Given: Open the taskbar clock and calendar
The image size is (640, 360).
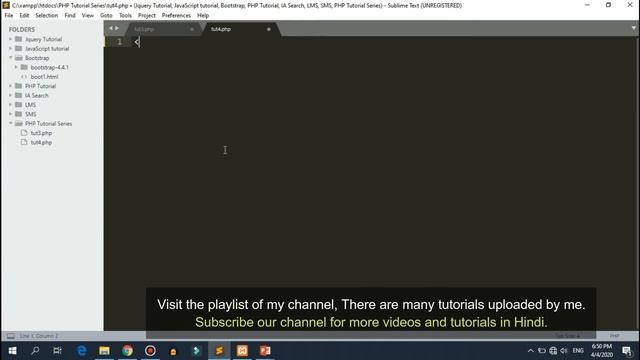Looking at the screenshot, I should click(602, 351).
